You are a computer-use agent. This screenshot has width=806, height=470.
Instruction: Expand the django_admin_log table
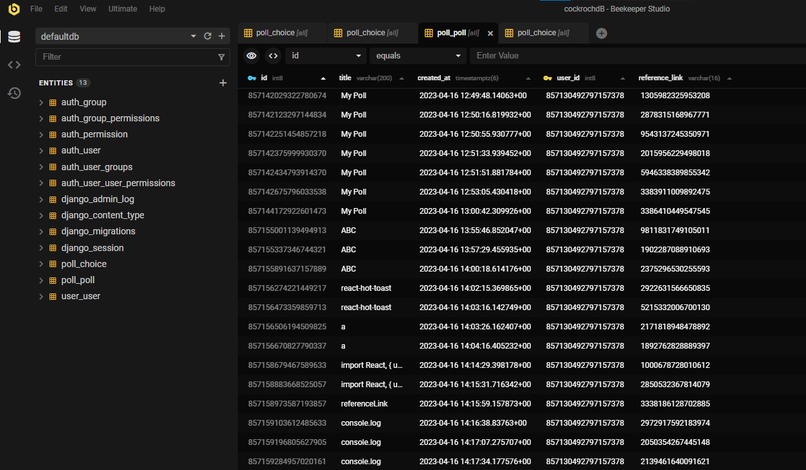[41, 199]
